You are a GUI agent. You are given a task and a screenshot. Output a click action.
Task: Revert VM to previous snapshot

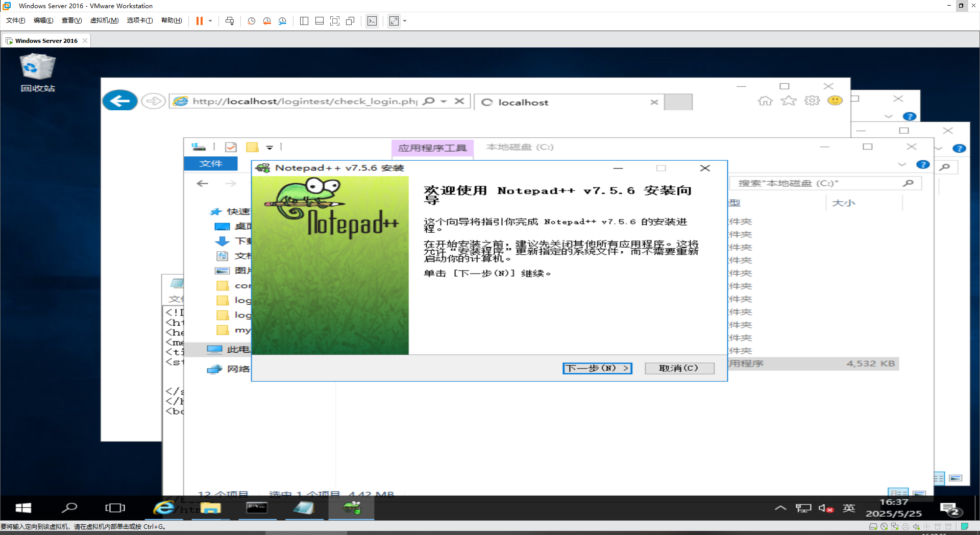tap(267, 21)
